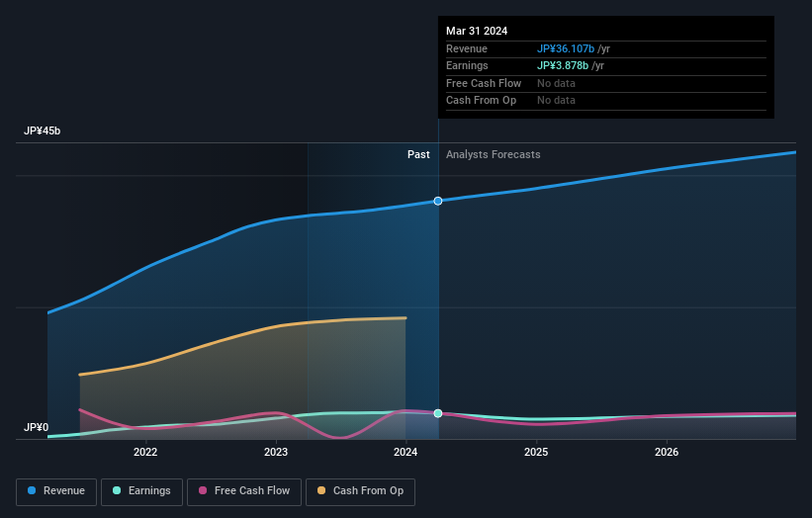Viewport: 812px width, 518px height.
Task: Click the teal Earnings legend dot
Action: 117,490
